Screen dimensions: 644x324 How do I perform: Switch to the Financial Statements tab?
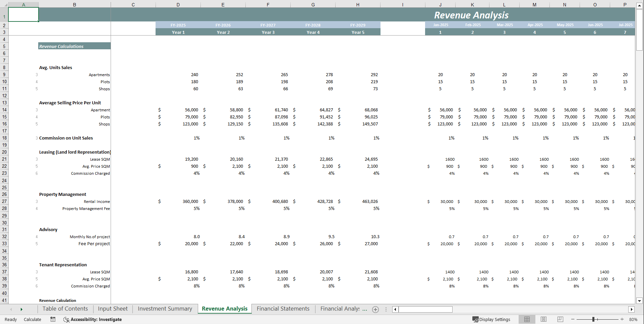[283, 309]
